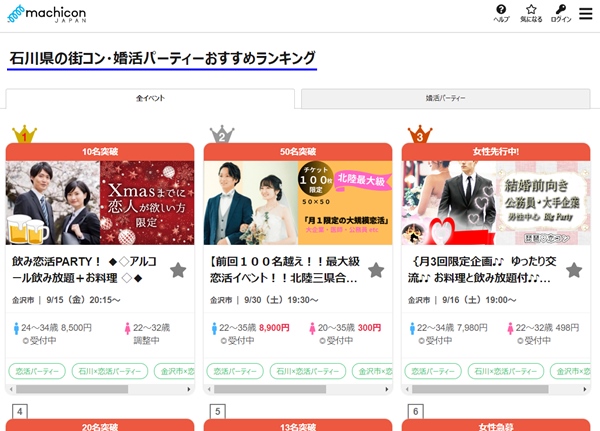Favorite the 飲み恋活PARTY event star
600x431 pixels.
pyautogui.click(x=178, y=270)
